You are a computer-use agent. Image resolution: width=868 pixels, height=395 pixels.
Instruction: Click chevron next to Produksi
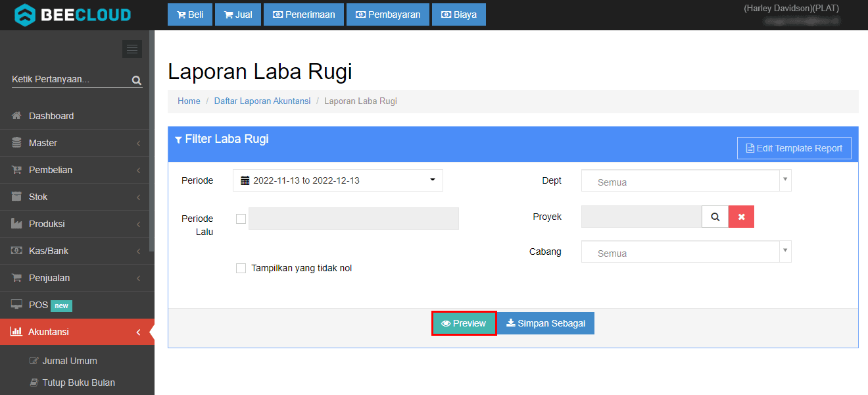(138, 224)
